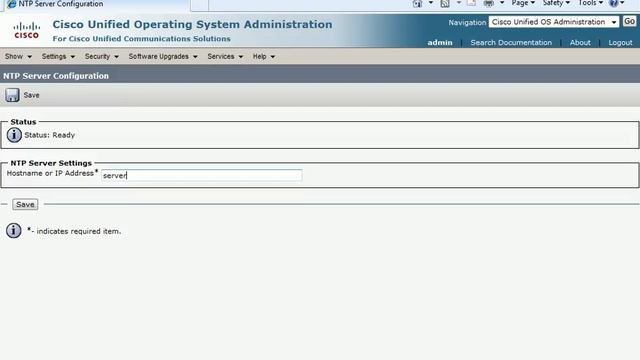Expand the browser Tools menu
Screen dimensions: 640x360
click(x=591, y=3)
